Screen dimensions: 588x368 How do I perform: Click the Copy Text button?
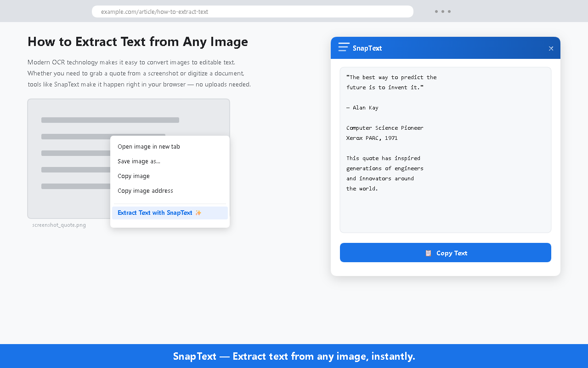coord(446,253)
